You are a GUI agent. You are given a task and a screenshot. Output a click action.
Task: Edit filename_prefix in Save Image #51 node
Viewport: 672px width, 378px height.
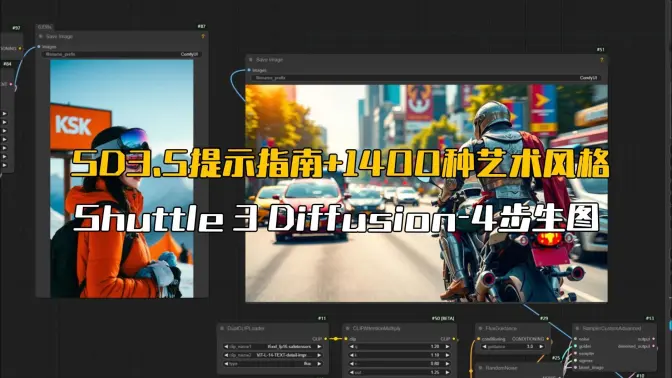[426, 78]
